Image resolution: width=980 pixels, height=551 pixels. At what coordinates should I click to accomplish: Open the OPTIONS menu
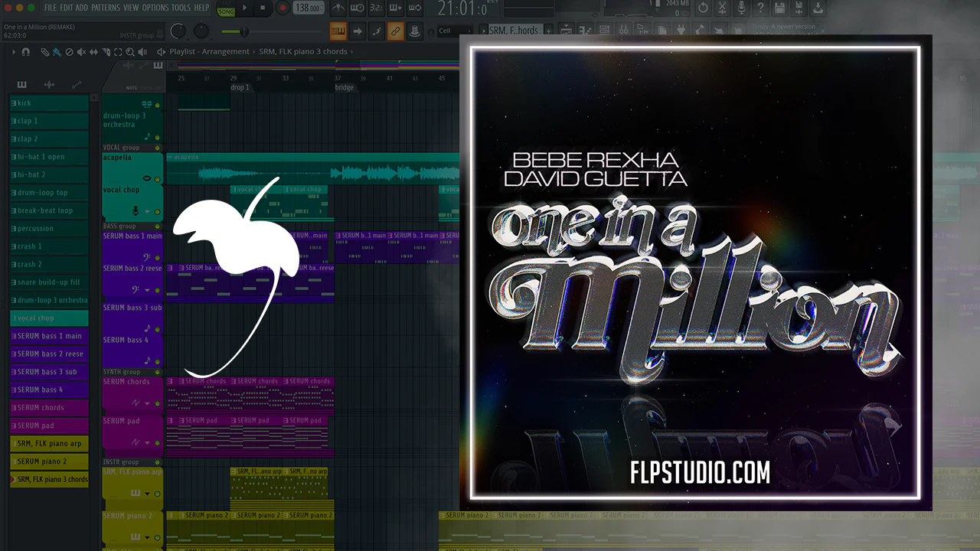155,8
